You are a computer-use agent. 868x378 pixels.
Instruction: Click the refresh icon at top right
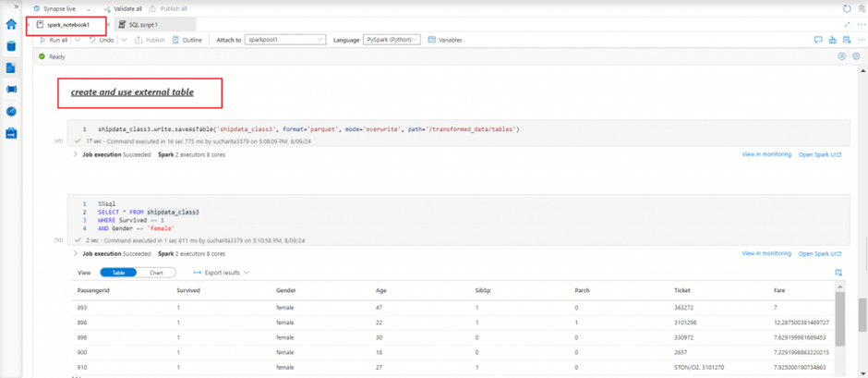coord(847,8)
